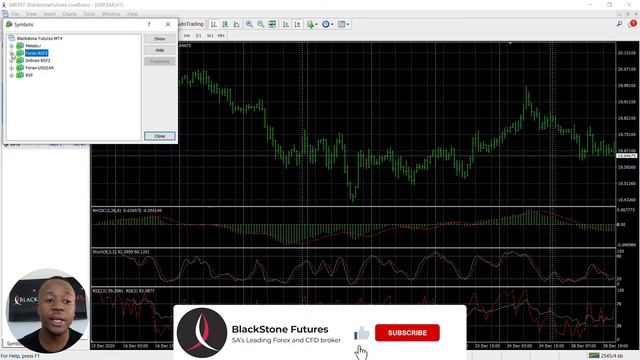Click the thumbs-up like icon
The height and width of the screenshot is (360, 640).
click(361, 333)
